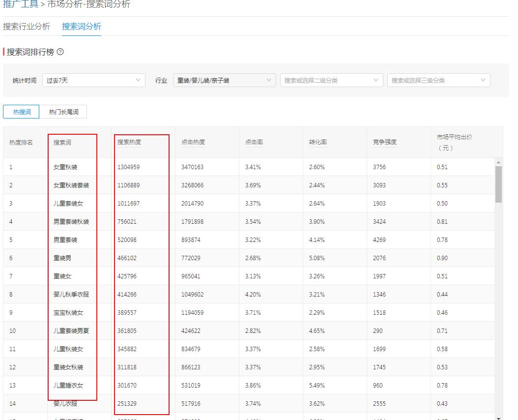
Task: Open the 行业 dropdown showing 童装/婴儿装/亲子装
Action: [224, 80]
